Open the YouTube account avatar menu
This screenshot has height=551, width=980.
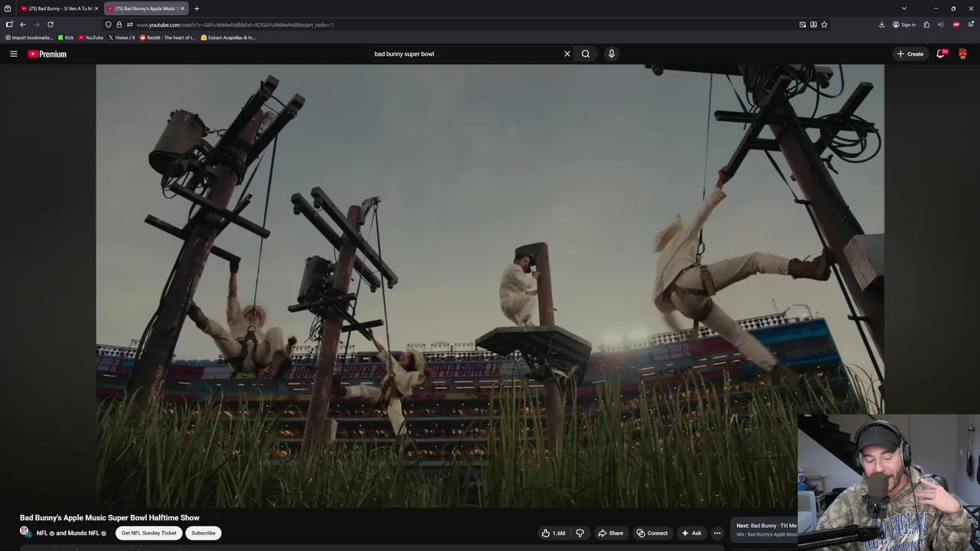[x=962, y=54]
